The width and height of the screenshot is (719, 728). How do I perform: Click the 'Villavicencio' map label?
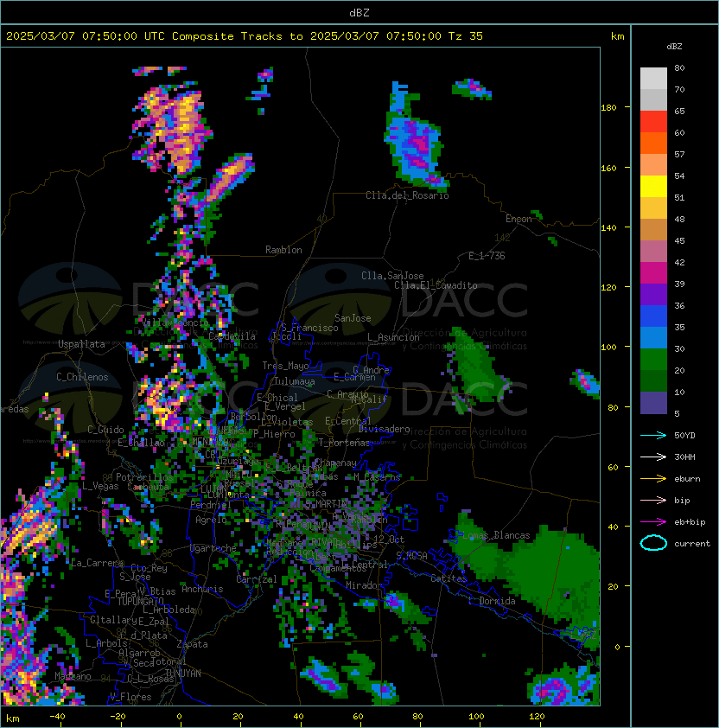(x=175, y=322)
